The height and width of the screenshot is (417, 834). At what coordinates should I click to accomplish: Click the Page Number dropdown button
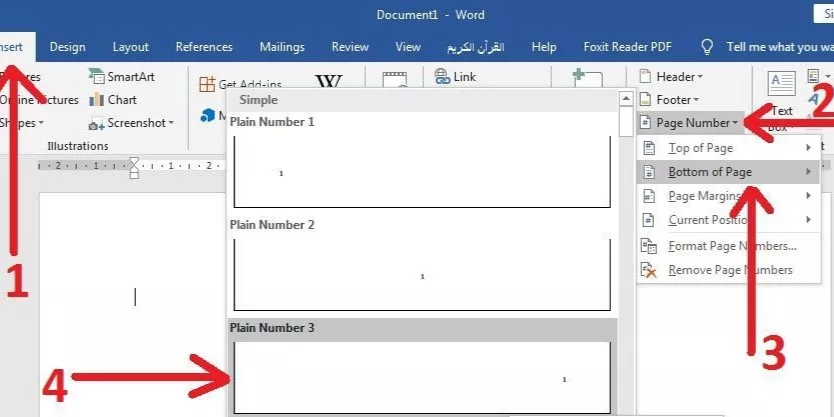[689, 123]
